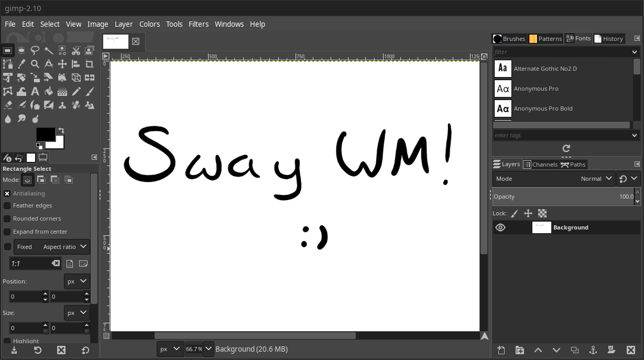Select the Bucket Fill tool

click(x=49, y=91)
